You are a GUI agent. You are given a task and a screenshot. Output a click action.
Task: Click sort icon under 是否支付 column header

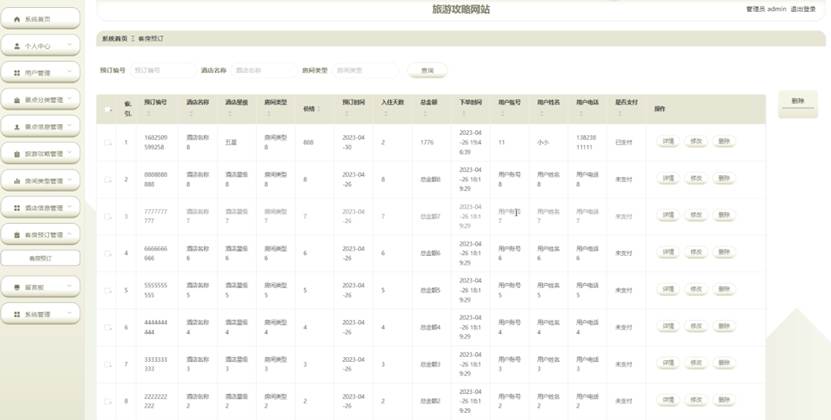point(620,113)
